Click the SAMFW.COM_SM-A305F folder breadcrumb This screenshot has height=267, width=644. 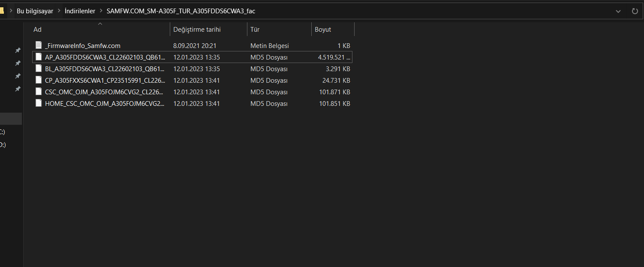tap(181, 11)
